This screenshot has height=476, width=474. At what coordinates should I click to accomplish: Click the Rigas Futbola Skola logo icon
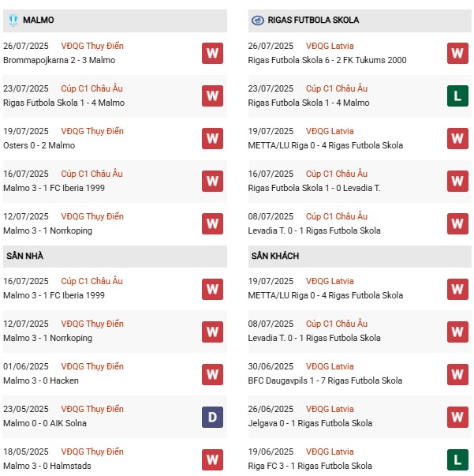point(257,20)
